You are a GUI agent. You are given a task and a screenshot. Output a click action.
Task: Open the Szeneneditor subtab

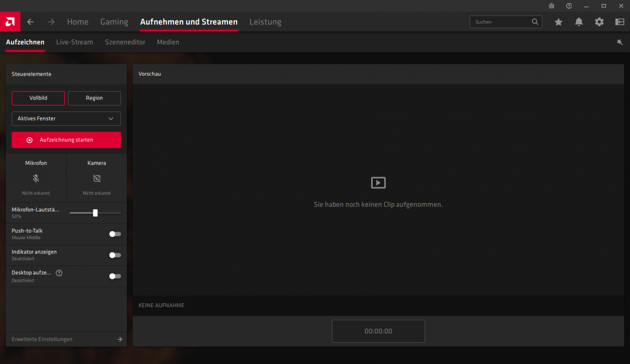pyautogui.click(x=125, y=42)
